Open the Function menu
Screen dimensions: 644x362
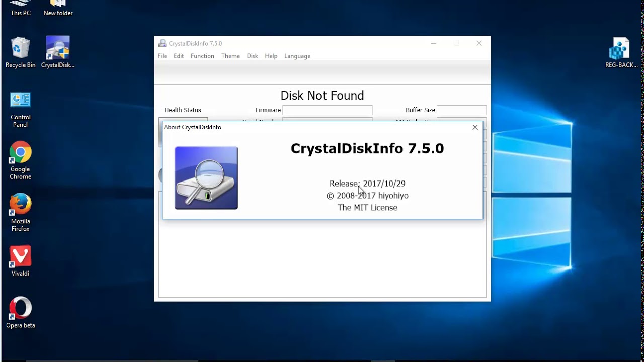202,56
